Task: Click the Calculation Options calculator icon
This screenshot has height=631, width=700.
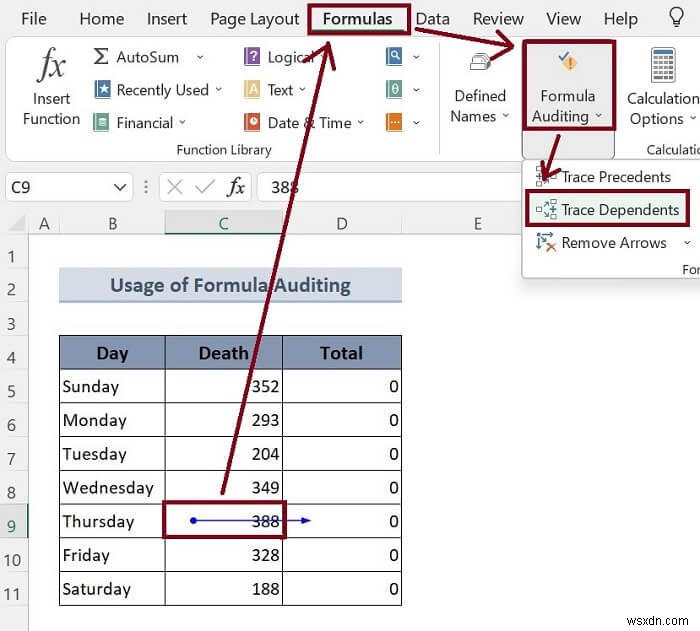Action: pos(663,65)
